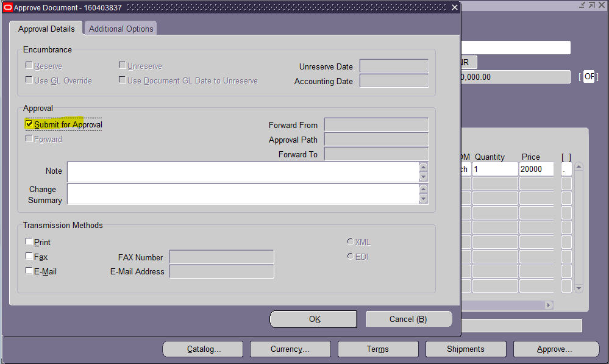
Task: Click OK to submit the document
Action: click(313, 319)
